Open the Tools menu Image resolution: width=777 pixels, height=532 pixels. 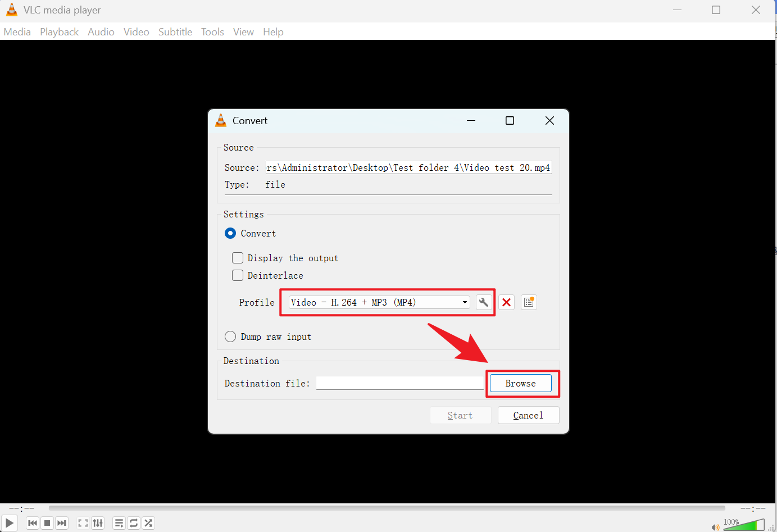[212, 32]
